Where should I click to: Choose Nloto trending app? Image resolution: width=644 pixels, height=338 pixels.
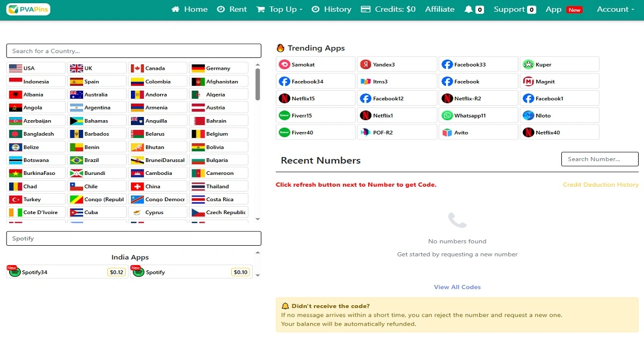click(x=559, y=115)
